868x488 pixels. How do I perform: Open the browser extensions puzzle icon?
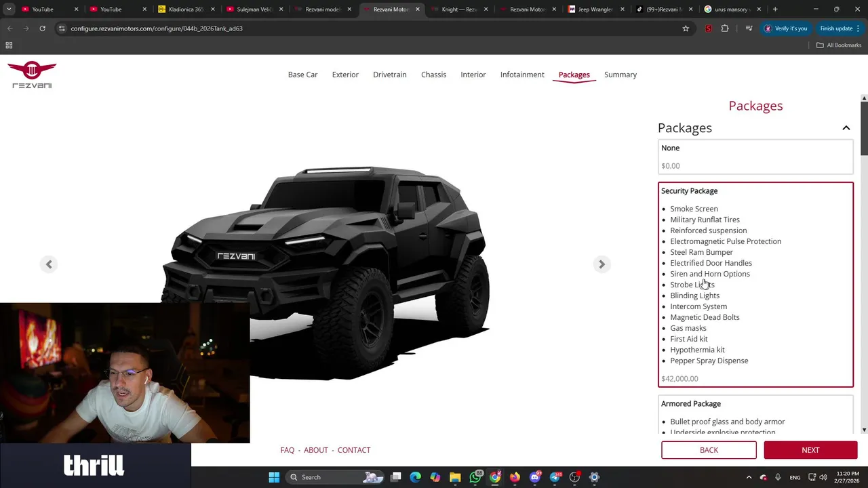click(725, 28)
